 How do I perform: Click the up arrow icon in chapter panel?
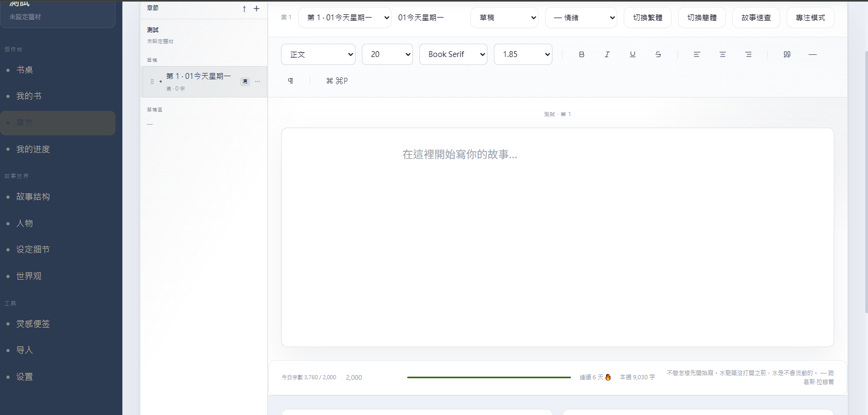(x=244, y=9)
